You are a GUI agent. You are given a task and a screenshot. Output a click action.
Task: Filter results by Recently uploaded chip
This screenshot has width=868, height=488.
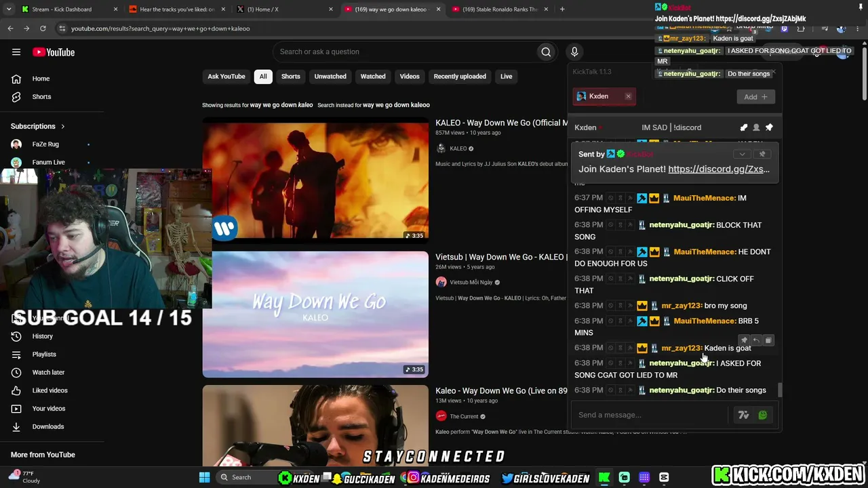coord(460,77)
